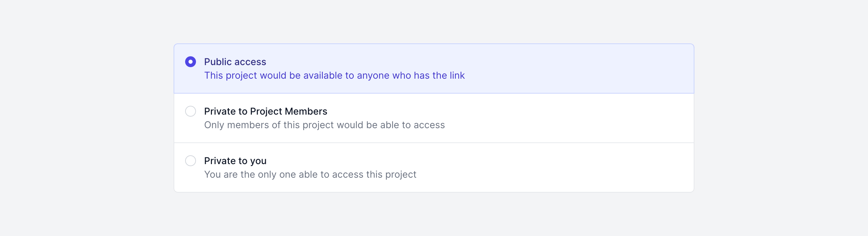Click the "Public access" title text
This screenshot has width=868, height=236.
pyautogui.click(x=235, y=62)
